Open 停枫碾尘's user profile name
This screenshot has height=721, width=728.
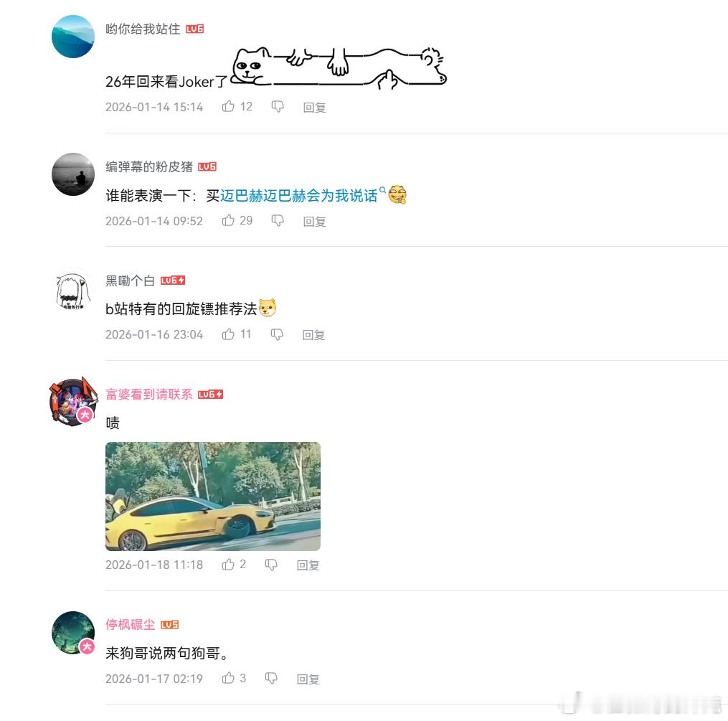[x=130, y=624]
